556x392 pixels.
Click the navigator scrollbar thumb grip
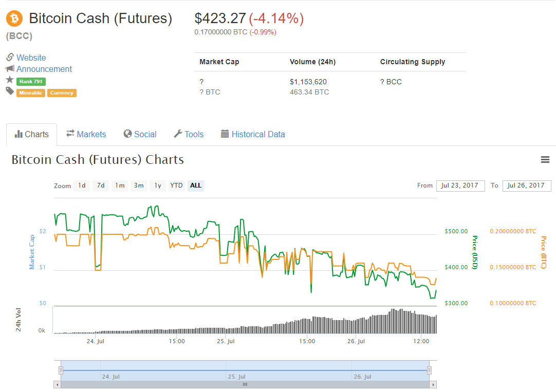(x=245, y=385)
